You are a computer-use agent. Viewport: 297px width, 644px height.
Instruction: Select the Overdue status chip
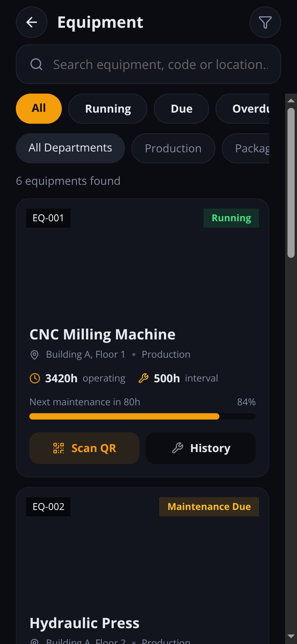242,109
